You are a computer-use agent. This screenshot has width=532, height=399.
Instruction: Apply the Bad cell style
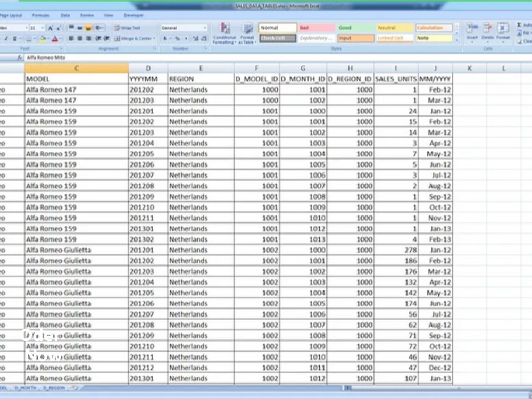pos(318,27)
